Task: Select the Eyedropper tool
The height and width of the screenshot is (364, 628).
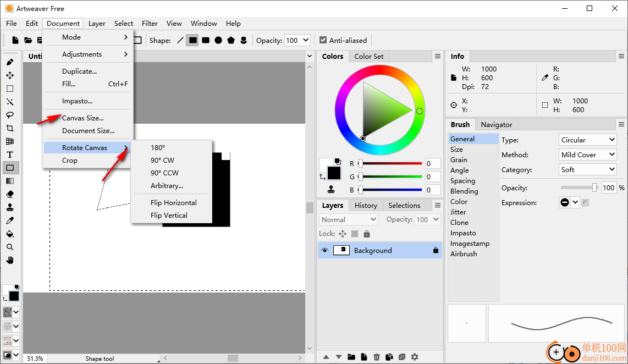Action: click(x=10, y=220)
